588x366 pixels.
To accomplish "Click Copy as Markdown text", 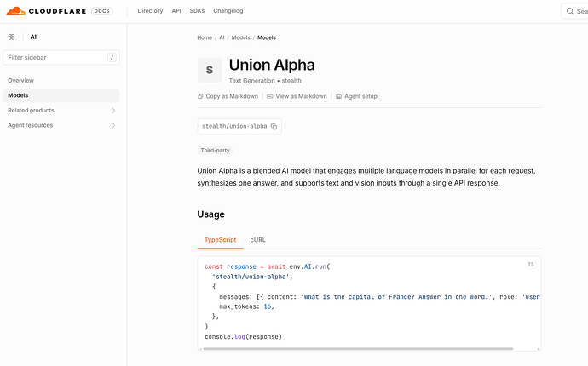I will coord(232,96).
